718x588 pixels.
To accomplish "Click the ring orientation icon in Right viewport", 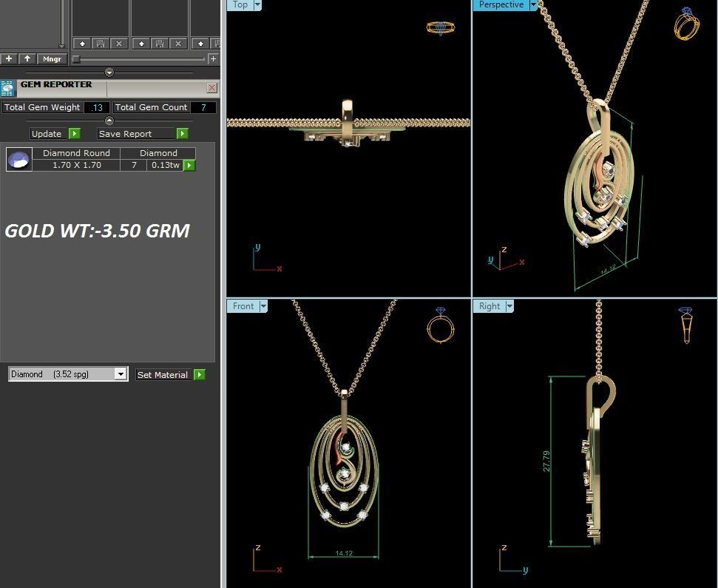I will click(x=686, y=325).
